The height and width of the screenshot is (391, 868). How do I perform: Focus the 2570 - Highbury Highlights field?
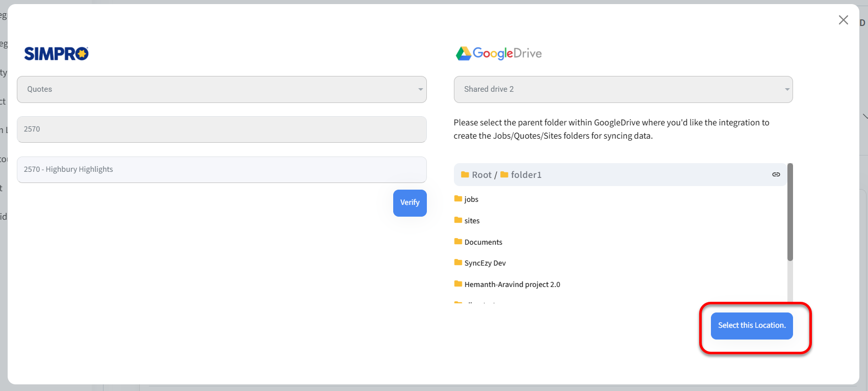tap(222, 170)
